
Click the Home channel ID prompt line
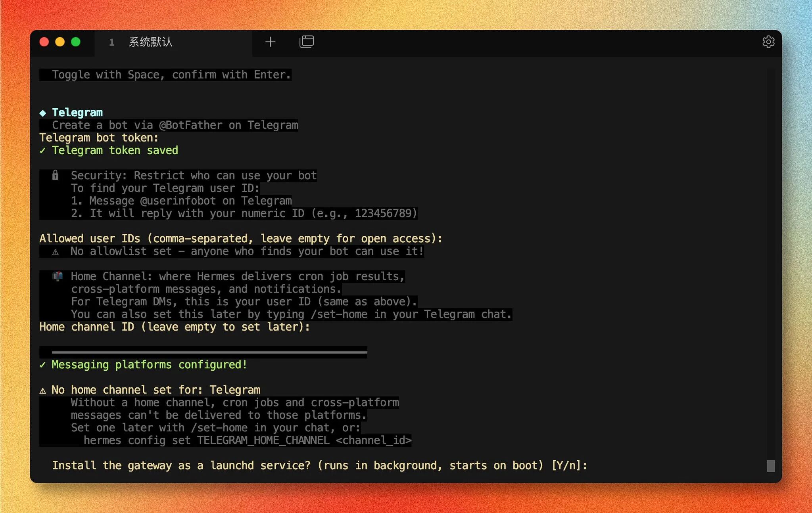pyautogui.click(x=175, y=327)
